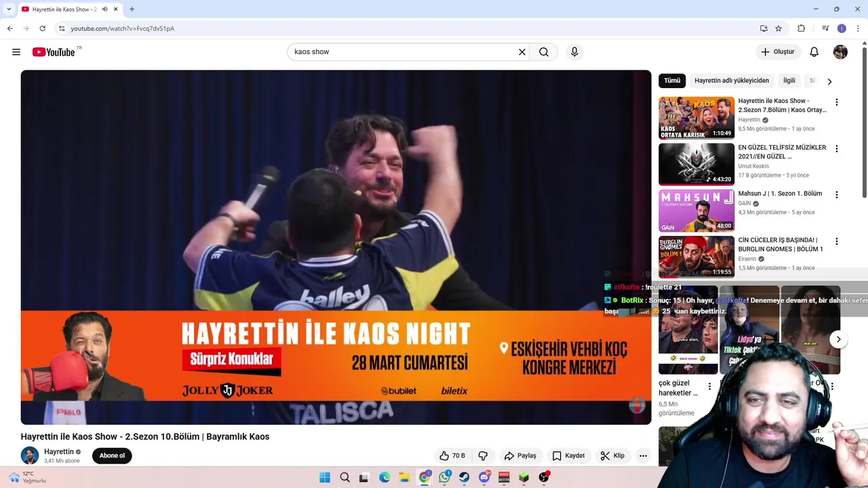868x488 pixels.
Task: Open more actions for the main video
Action: 643,455
